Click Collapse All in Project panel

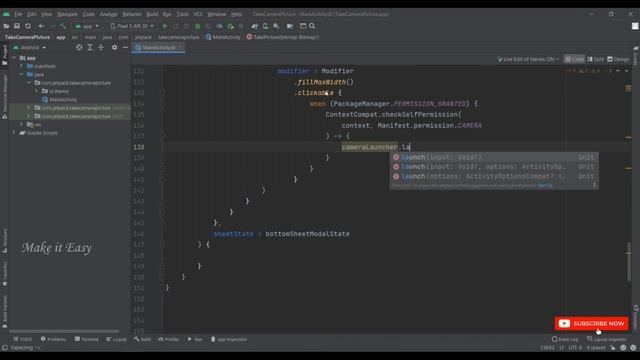click(101, 47)
